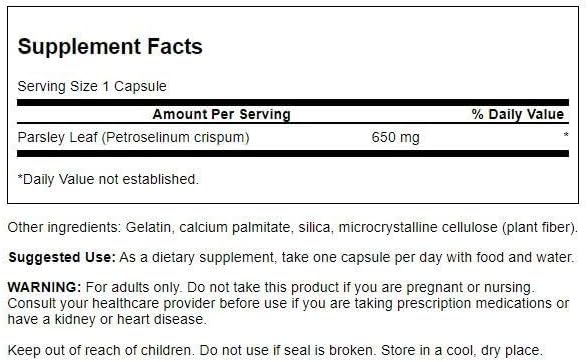Screen dimensions: 588x362
Task: Click the 650 mg amount value
Action: point(395,138)
